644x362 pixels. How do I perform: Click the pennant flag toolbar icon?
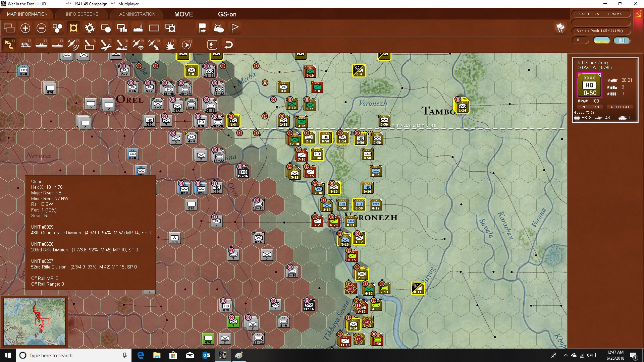click(x=235, y=28)
